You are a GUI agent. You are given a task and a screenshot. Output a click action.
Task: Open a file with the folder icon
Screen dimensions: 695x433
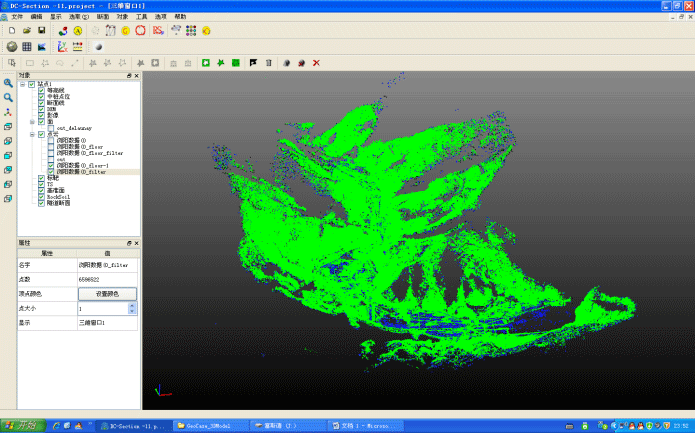[26, 31]
